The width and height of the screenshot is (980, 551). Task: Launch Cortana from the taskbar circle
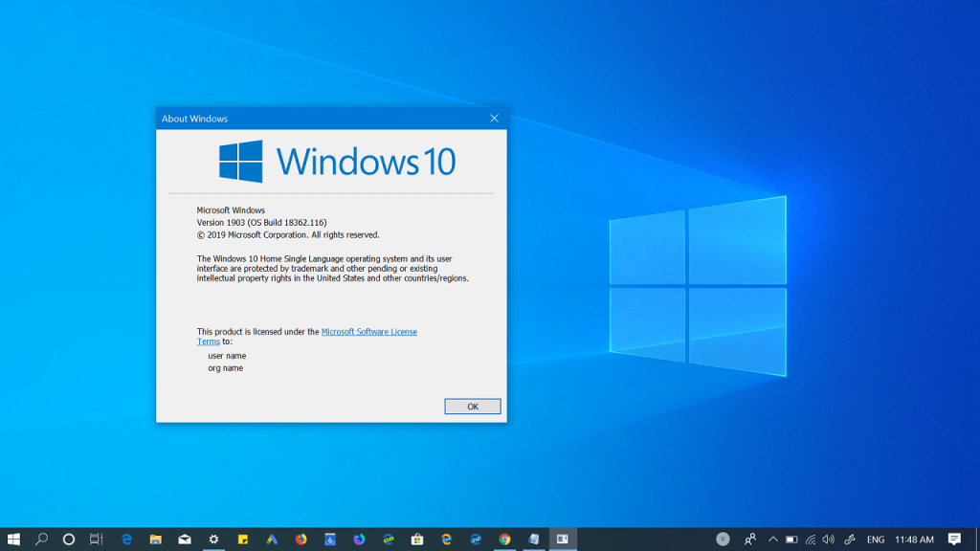coord(69,540)
